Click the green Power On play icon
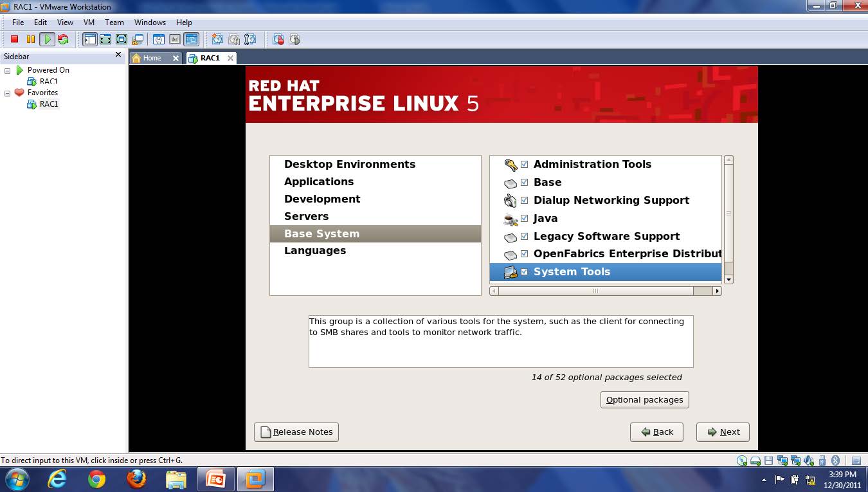The height and width of the screenshot is (492, 868). coord(47,39)
